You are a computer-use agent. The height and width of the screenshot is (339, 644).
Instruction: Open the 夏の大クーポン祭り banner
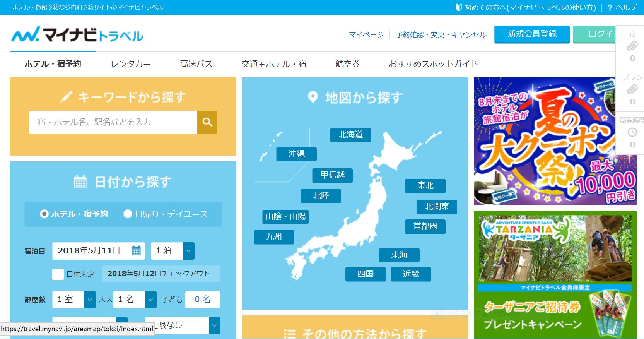pos(555,141)
